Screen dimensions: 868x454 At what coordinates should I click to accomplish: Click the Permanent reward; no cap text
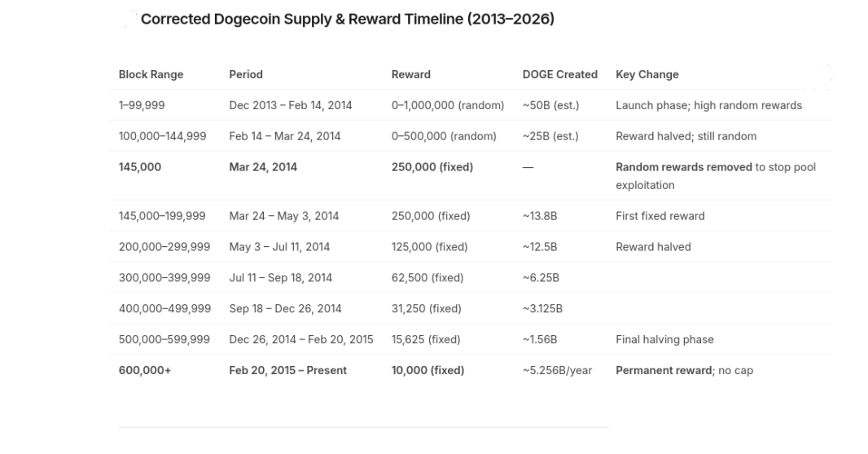pyautogui.click(x=684, y=370)
